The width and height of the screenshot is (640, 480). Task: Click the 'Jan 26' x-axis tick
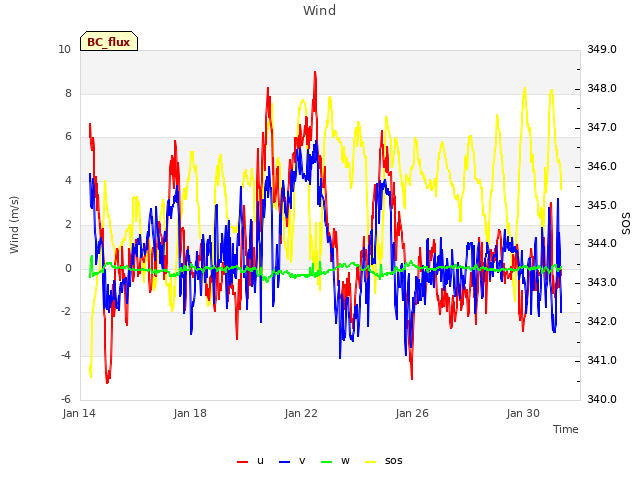tap(412, 413)
